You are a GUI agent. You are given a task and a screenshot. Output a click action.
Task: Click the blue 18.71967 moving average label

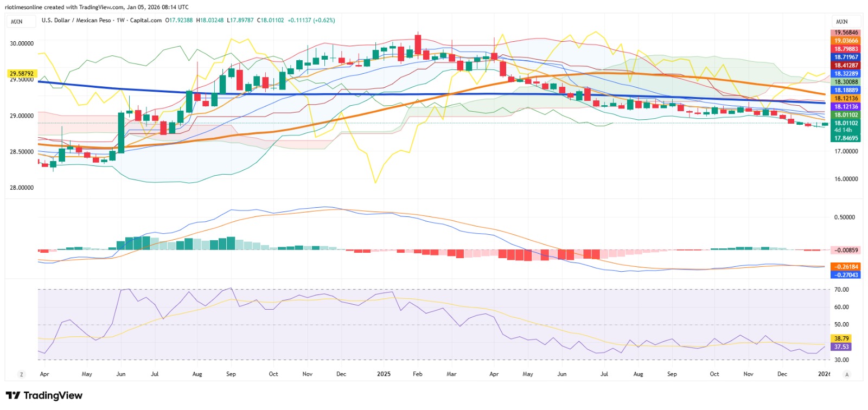tap(846, 57)
